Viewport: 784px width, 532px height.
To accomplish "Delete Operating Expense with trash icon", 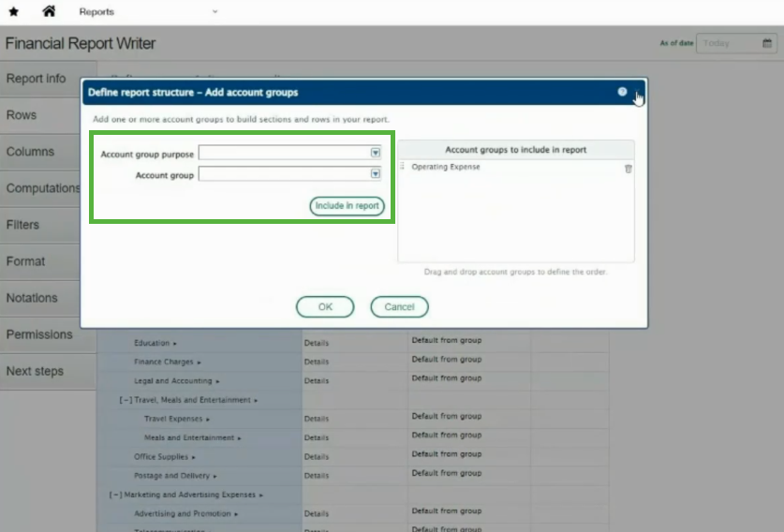I will (629, 169).
